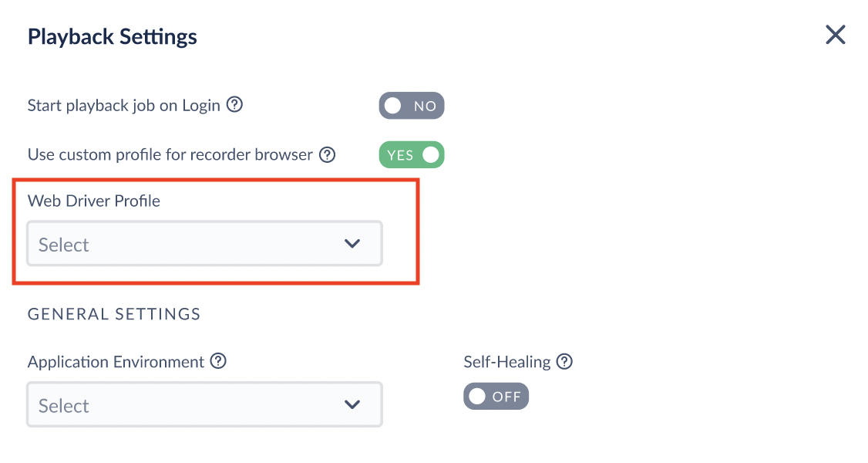Click the Web Driver Profile label
The height and width of the screenshot is (463, 868).
pos(93,201)
